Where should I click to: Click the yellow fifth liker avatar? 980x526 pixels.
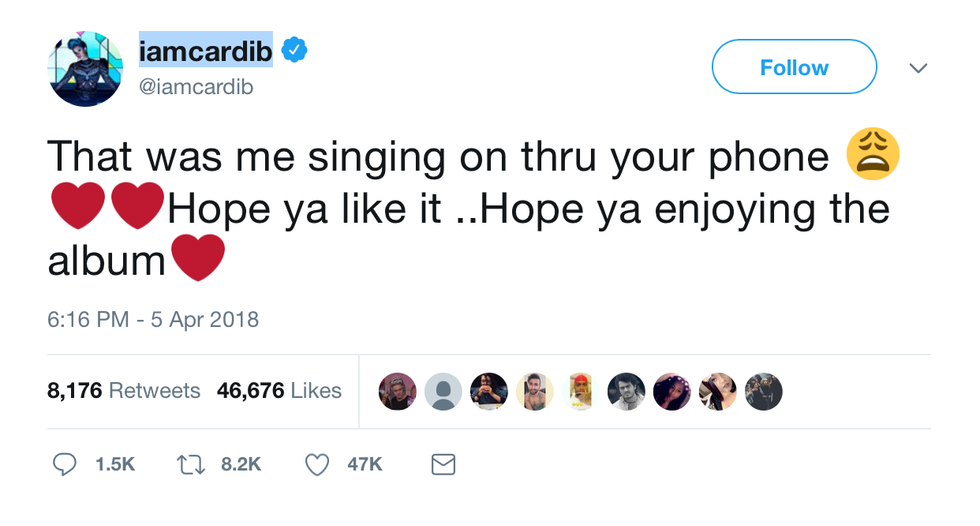(x=580, y=392)
